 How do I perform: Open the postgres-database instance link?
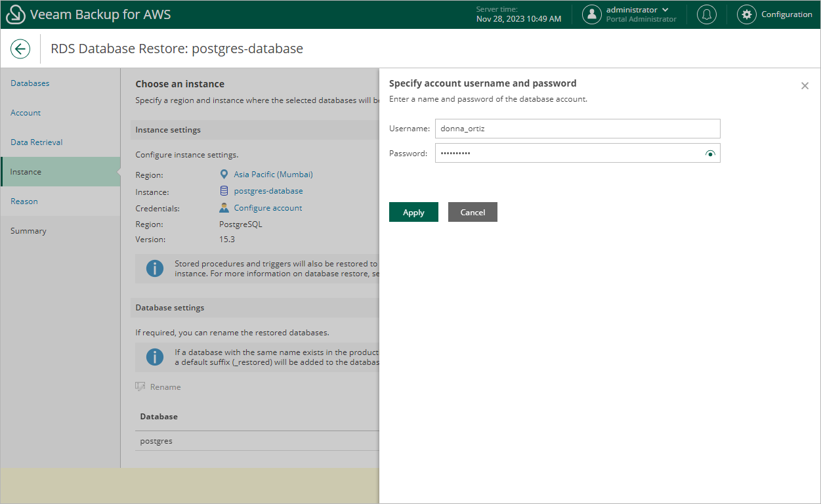click(268, 191)
